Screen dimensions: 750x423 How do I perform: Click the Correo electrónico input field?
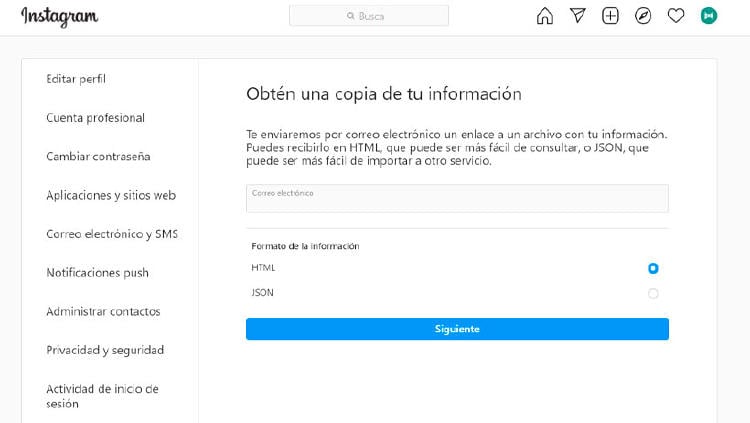[x=457, y=198]
